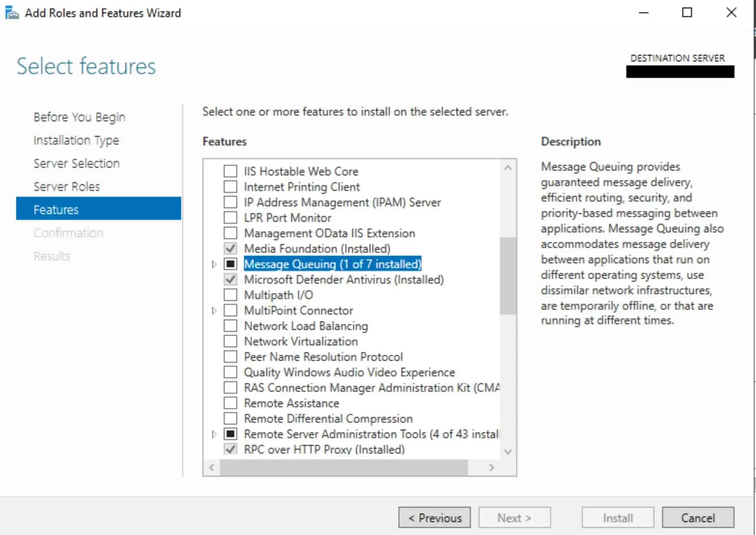Click the Next button

pos(514,518)
